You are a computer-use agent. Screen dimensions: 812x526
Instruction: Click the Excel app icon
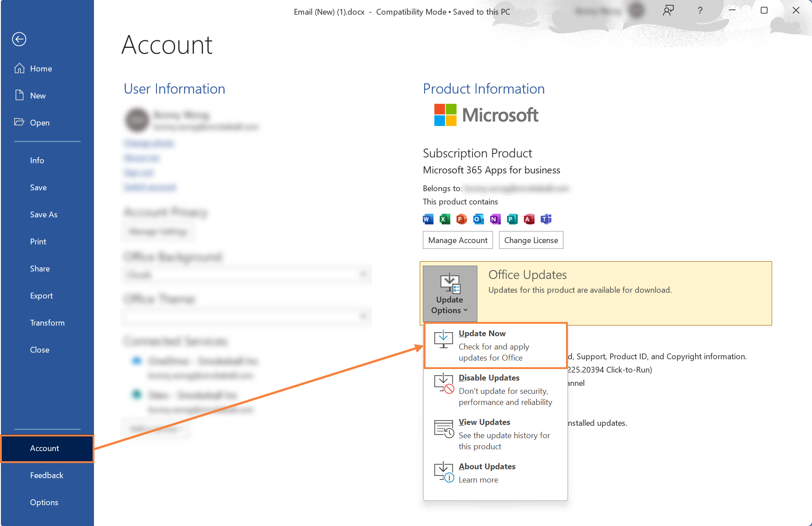tap(445, 219)
